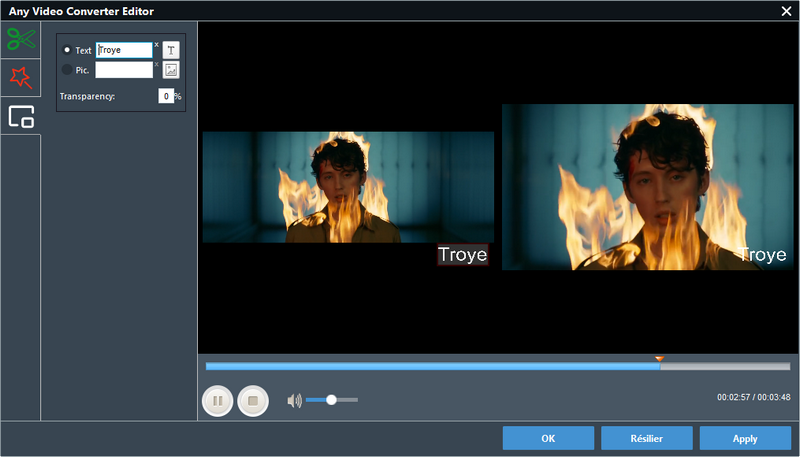
Task: Click the Text input field containing Troye
Action: click(124, 50)
